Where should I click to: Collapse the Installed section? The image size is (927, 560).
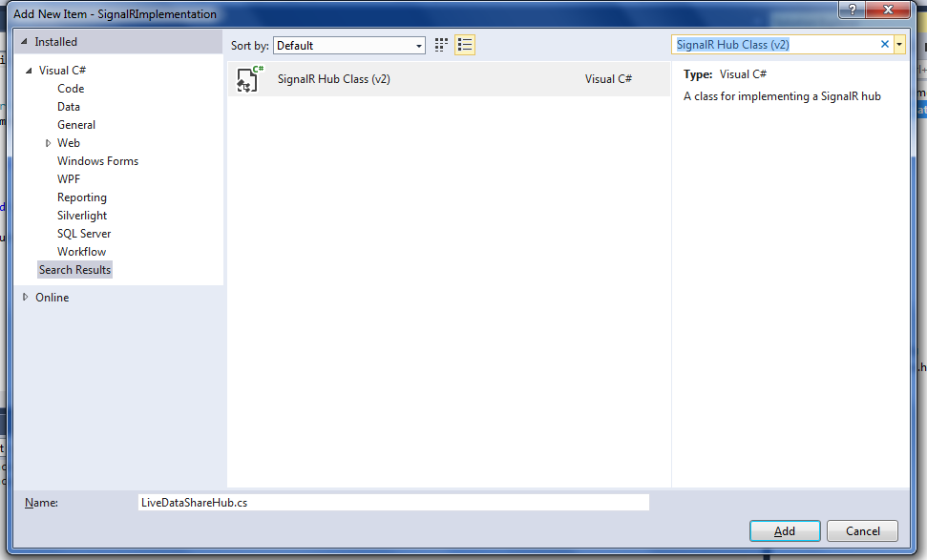[x=24, y=41]
